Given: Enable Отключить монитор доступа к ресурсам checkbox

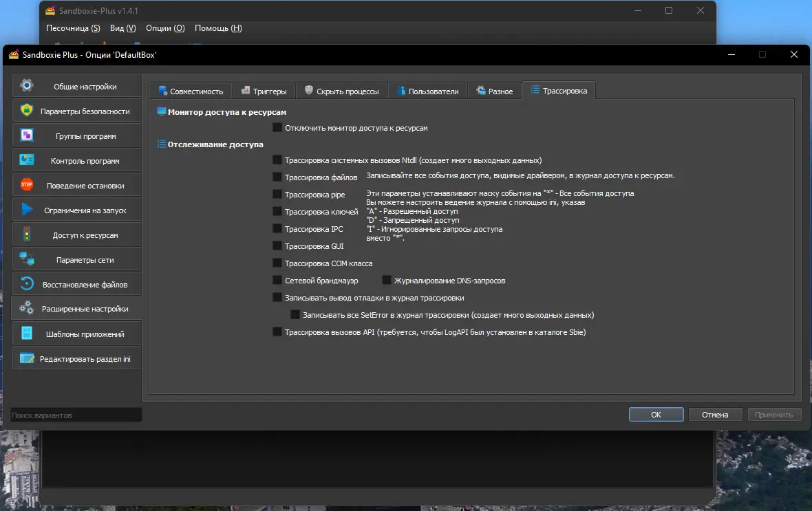Looking at the screenshot, I should (277, 127).
